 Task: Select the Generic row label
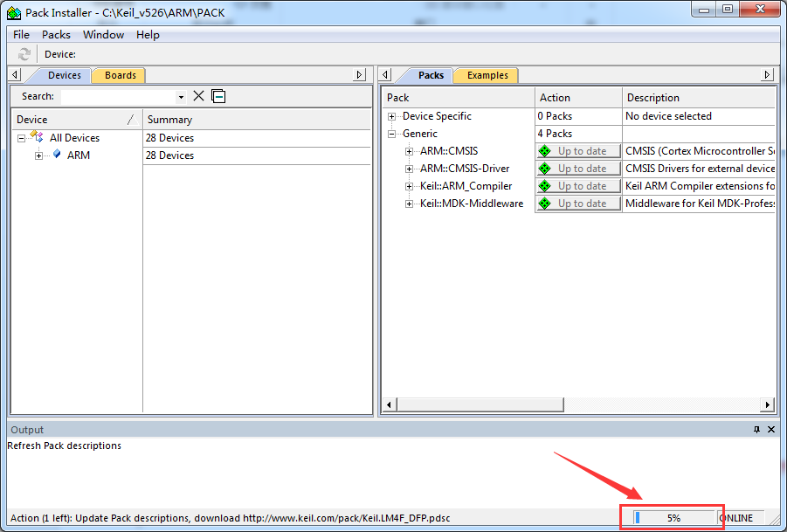click(x=419, y=134)
